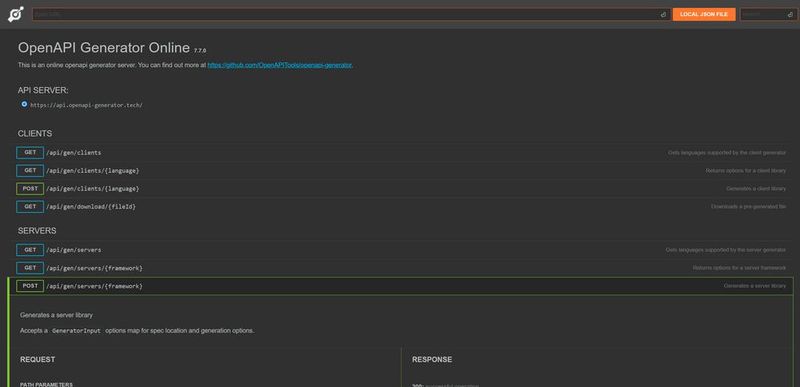Click the REQUEST section heading
Screen dimensions: 800x387
(38, 359)
